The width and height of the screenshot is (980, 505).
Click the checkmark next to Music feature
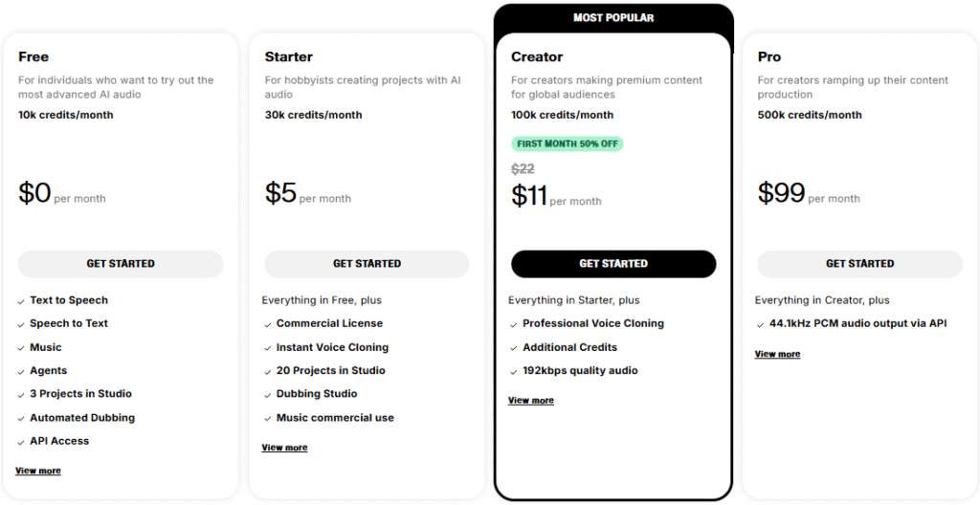coord(21,348)
